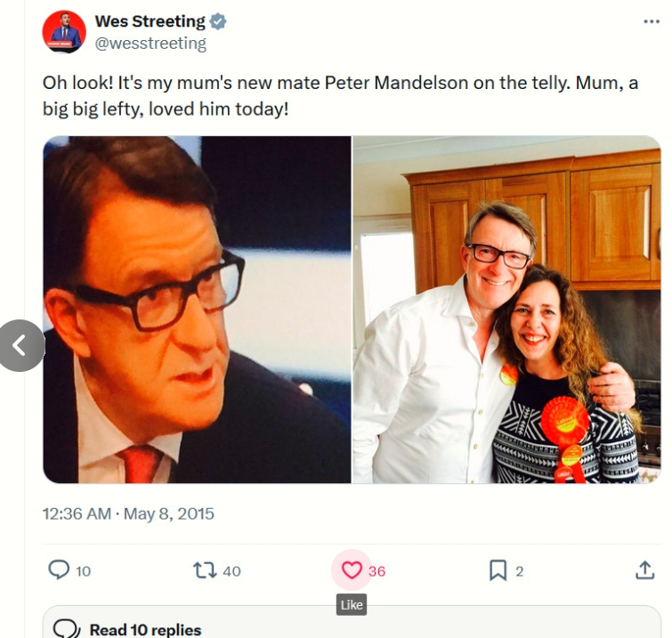Click the @wesstreeting handle
The width and height of the screenshot is (672, 638).
coord(150,43)
